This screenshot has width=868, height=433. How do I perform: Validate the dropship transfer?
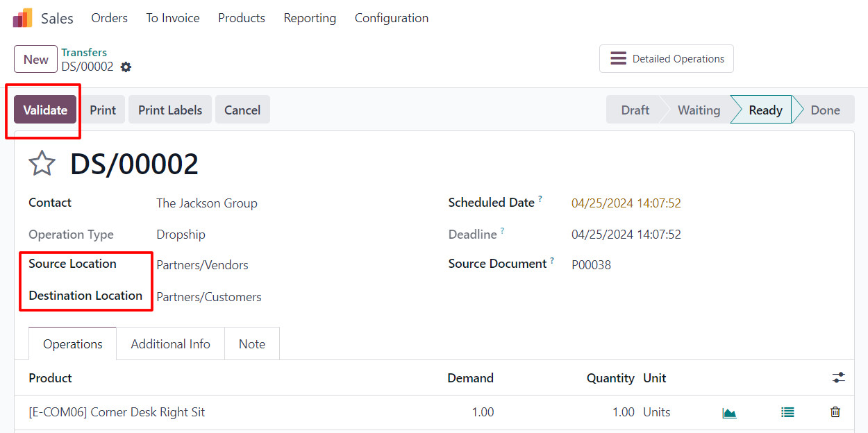45,110
